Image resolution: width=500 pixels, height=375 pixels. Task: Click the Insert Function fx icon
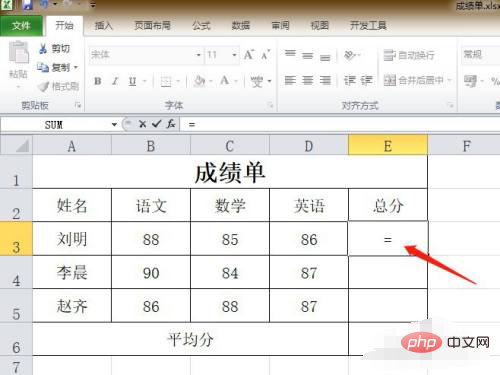click(171, 124)
